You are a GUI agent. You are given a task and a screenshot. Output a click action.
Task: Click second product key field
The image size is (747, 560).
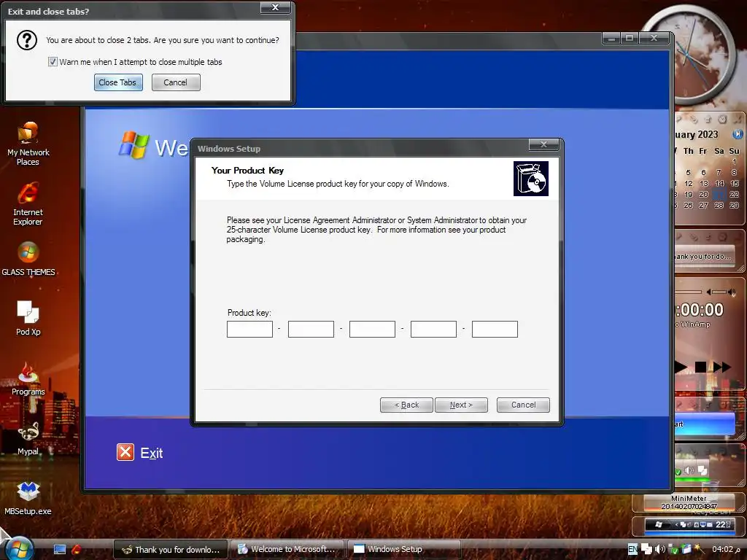click(x=311, y=329)
